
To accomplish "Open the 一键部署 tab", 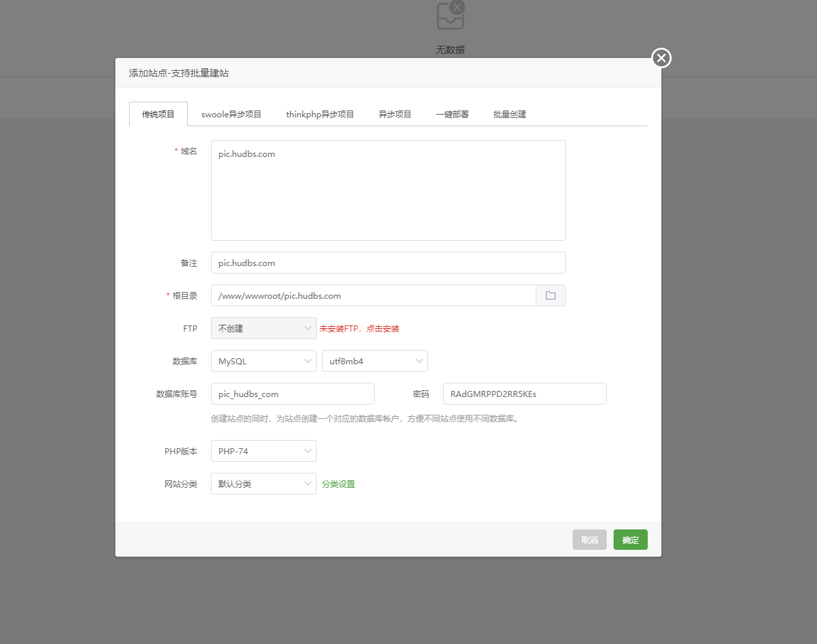I will coord(452,114).
